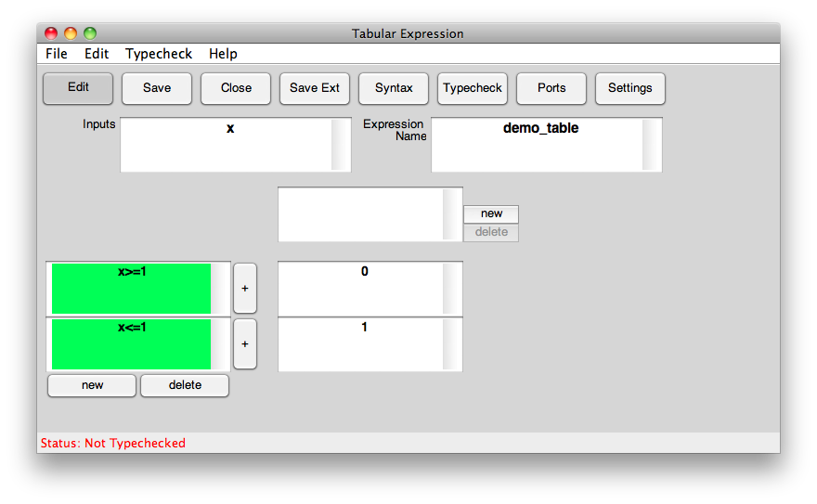Click the delete row button at bottom

185,385
